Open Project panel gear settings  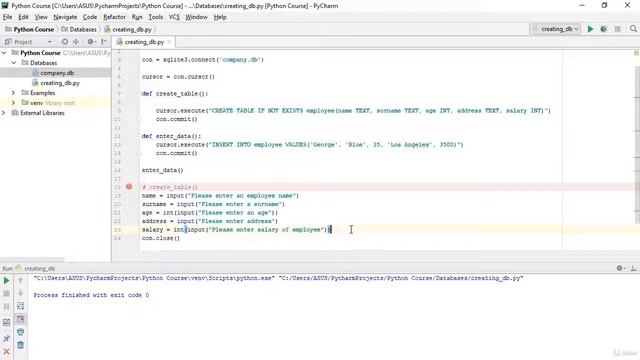[x=91, y=42]
